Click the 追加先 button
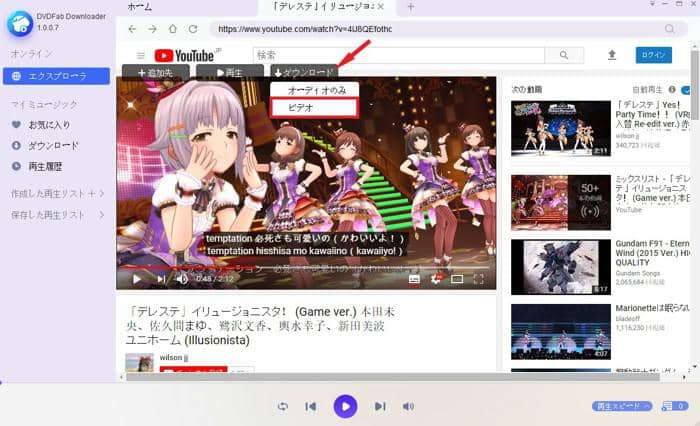This screenshot has width=700, height=426. pos(155,72)
